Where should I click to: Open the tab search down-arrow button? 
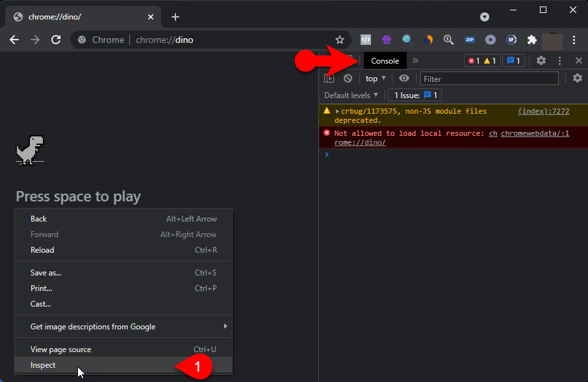pyautogui.click(x=485, y=17)
